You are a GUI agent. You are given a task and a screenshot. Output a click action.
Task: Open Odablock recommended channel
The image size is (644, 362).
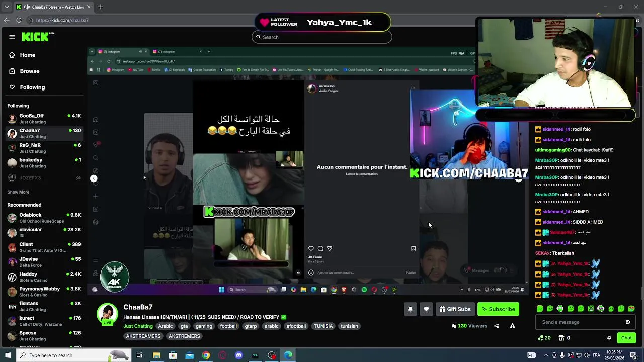tap(44, 218)
